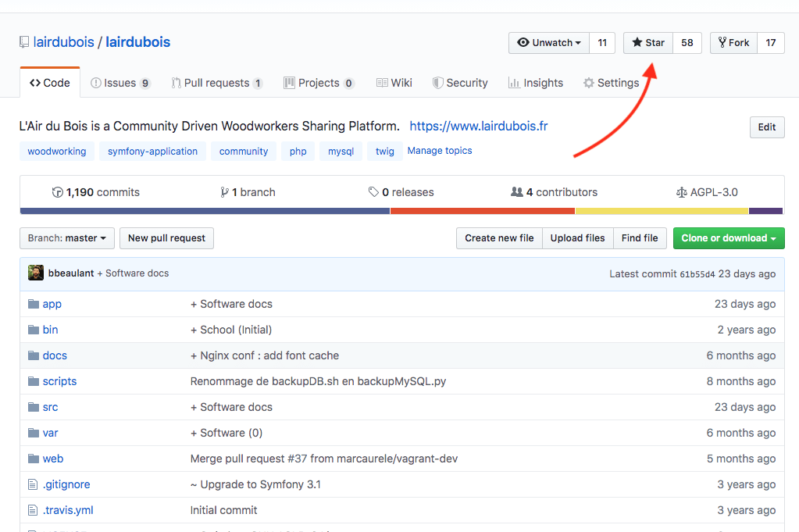Click the php topic tag
799x532 pixels.
click(298, 152)
